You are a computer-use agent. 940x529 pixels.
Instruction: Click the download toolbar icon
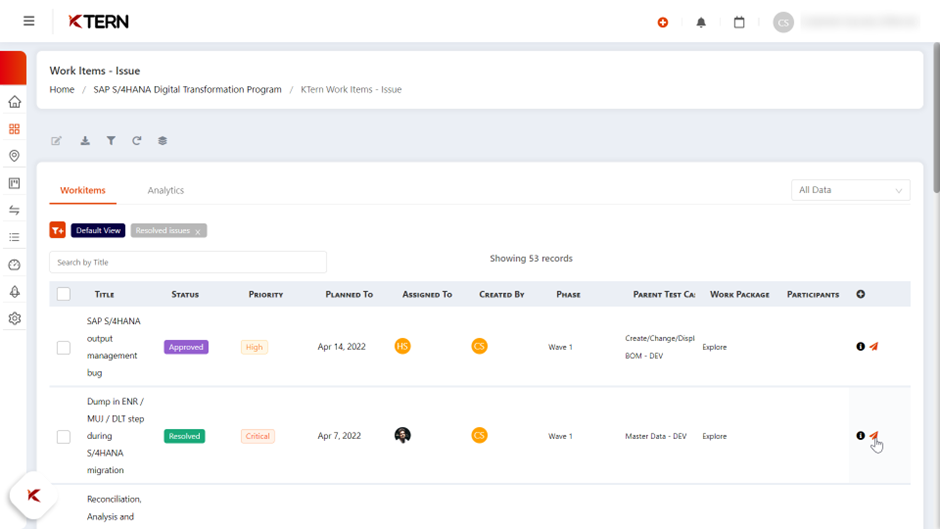pos(85,140)
